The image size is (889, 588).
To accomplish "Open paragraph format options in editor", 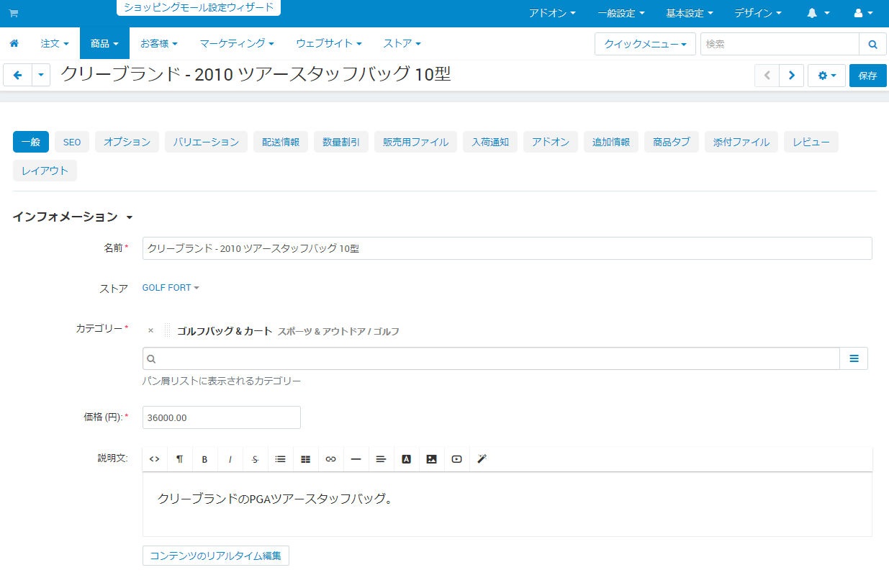I will point(179,459).
